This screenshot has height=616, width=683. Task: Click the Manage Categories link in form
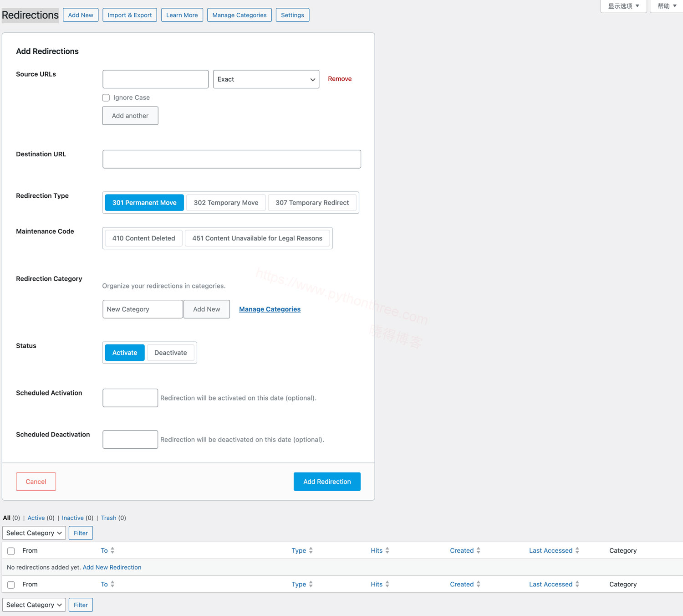point(270,309)
